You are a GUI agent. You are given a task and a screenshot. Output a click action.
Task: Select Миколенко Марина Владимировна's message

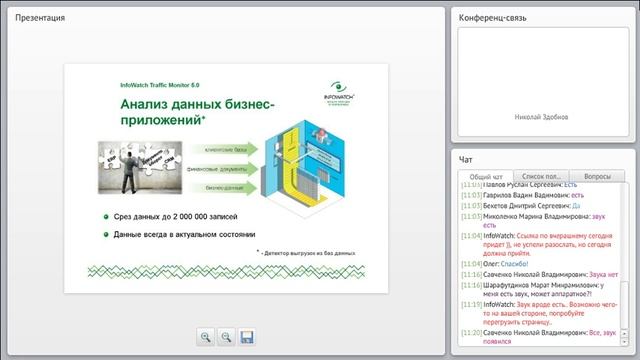click(x=533, y=221)
